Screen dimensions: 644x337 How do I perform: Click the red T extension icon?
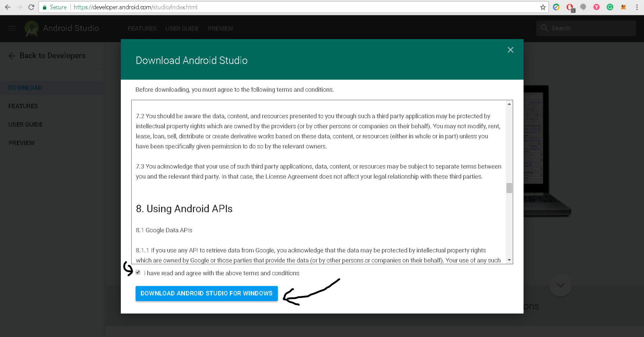click(x=597, y=7)
